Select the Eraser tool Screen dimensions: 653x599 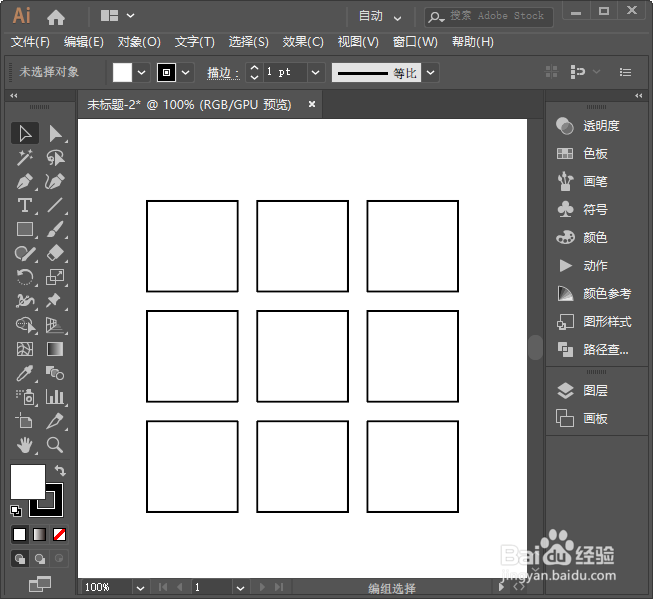tap(55, 253)
